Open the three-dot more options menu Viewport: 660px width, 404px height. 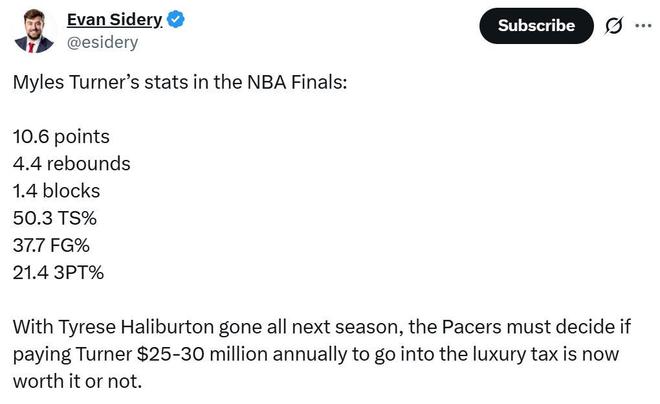coord(642,25)
